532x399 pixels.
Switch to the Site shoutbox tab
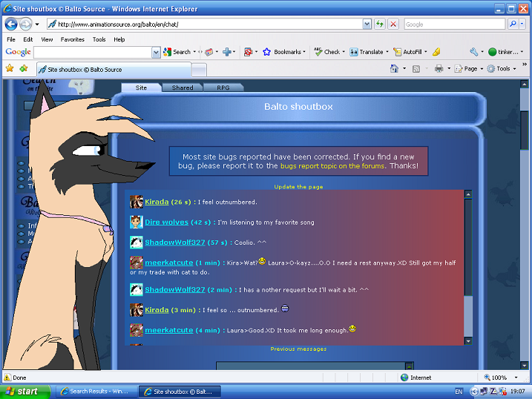coord(141,88)
